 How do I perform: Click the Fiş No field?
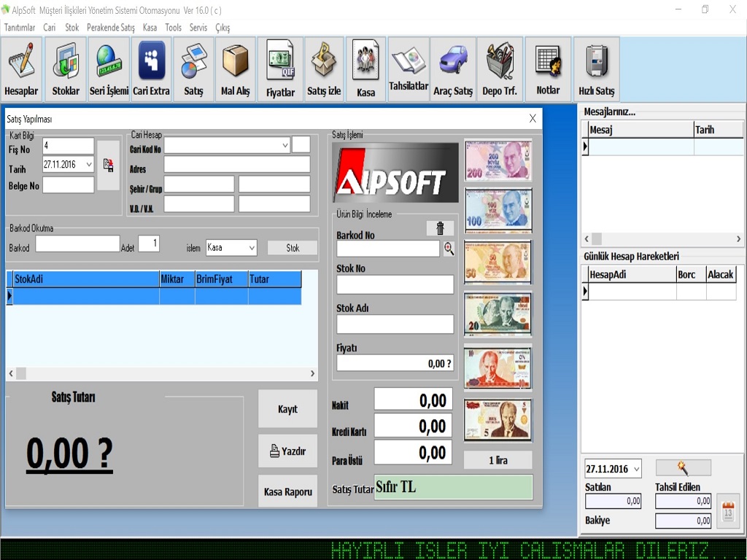coord(68,146)
